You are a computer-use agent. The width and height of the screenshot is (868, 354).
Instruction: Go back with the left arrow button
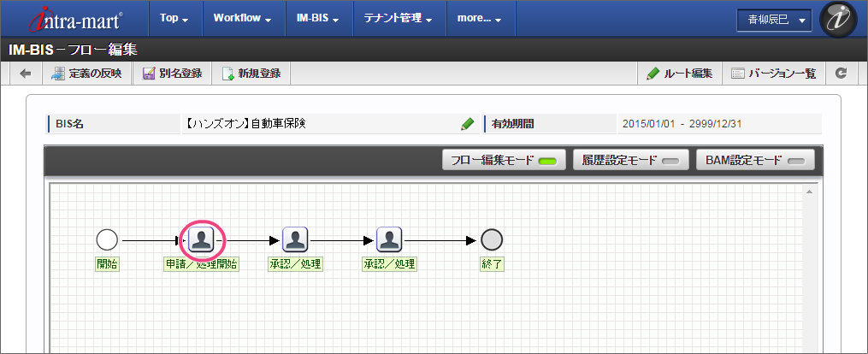(26, 73)
